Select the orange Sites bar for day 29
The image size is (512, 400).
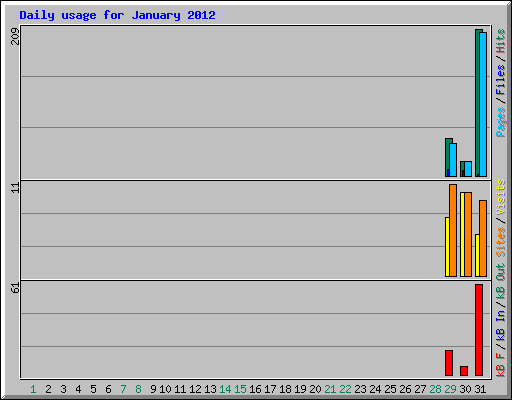(453, 230)
